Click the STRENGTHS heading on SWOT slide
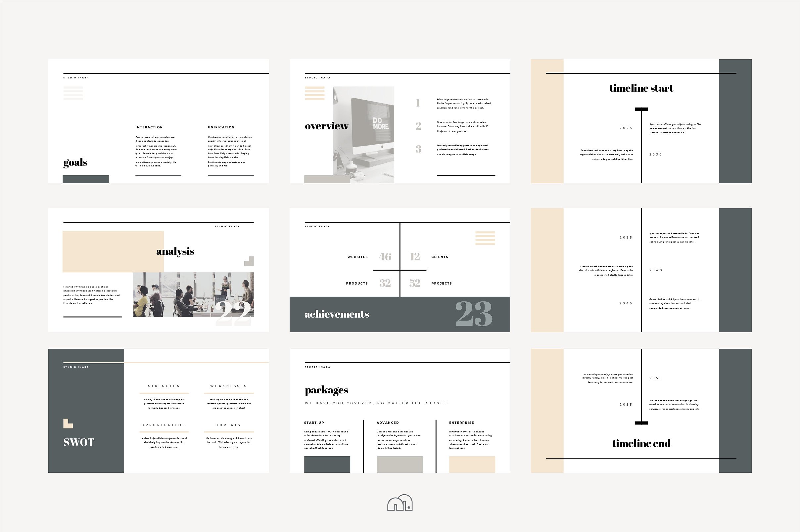The image size is (800, 532). pyautogui.click(x=164, y=386)
